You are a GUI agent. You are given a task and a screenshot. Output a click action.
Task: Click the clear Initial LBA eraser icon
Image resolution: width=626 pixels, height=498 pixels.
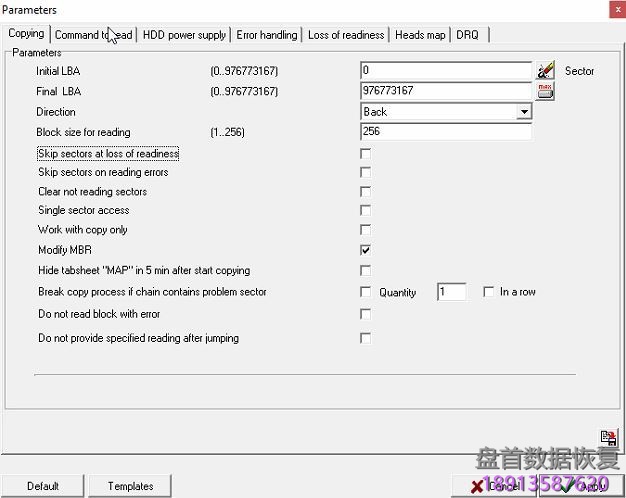[545, 71]
